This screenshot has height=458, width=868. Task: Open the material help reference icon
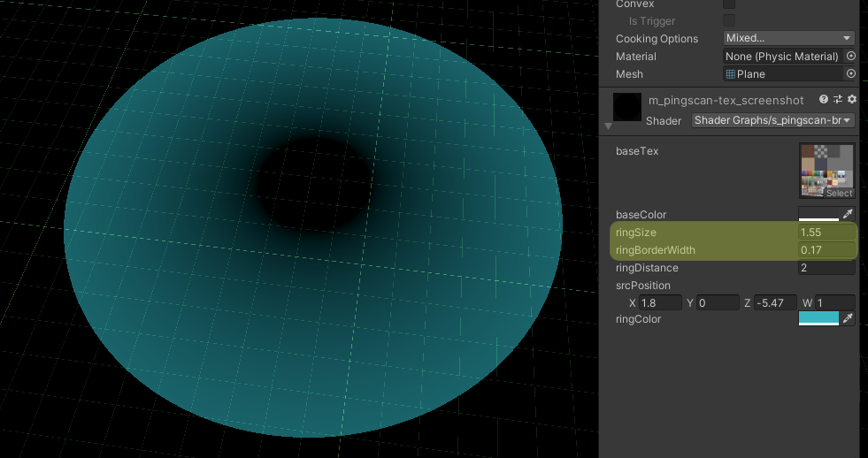[x=824, y=100]
